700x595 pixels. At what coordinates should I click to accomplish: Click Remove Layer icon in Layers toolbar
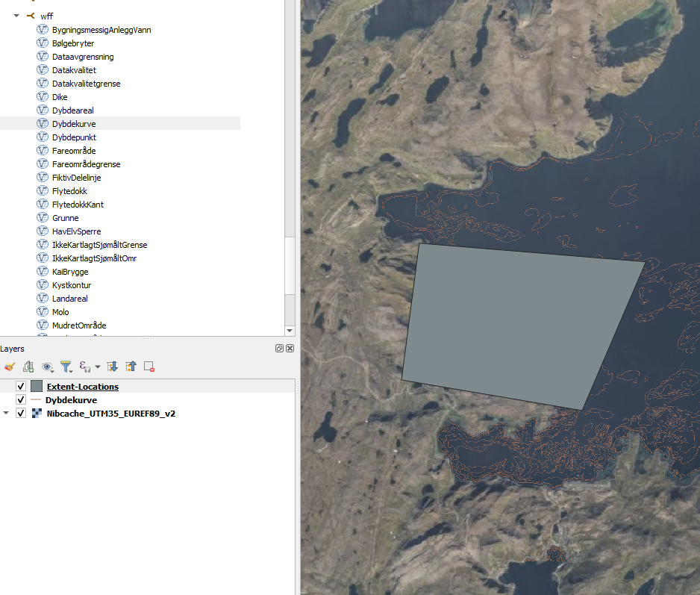(149, 367)
